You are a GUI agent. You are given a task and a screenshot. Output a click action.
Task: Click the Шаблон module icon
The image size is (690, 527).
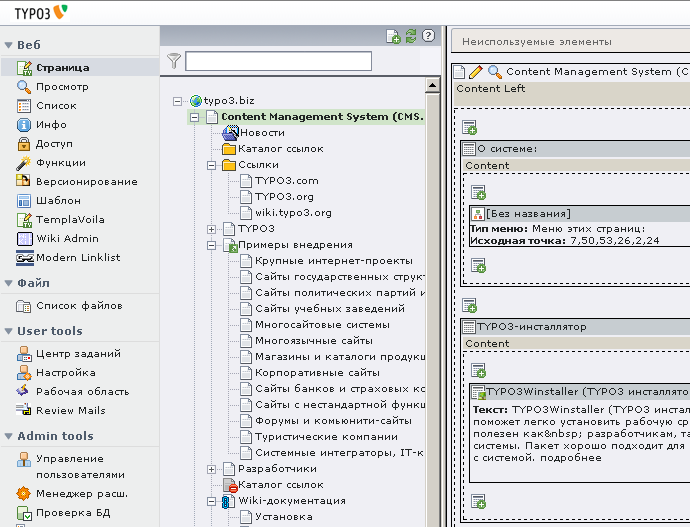23,201
